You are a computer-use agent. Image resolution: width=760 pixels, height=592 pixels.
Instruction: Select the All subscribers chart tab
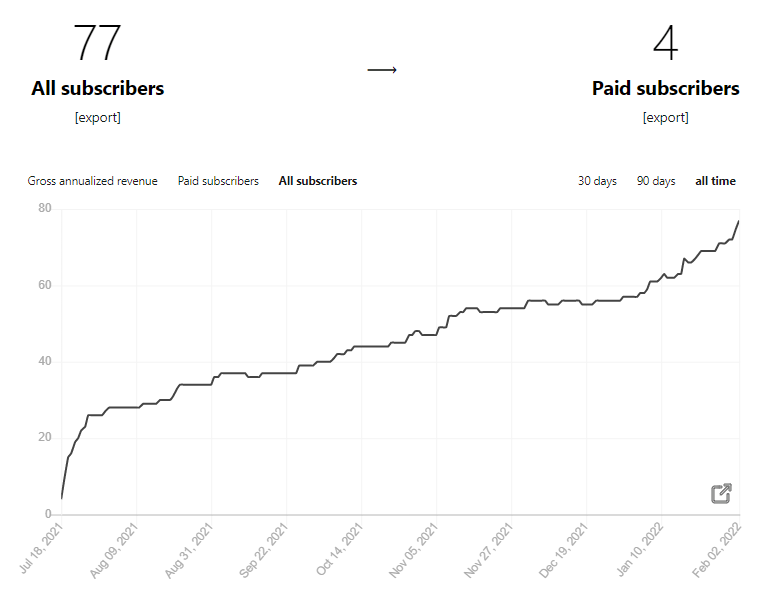318,181
